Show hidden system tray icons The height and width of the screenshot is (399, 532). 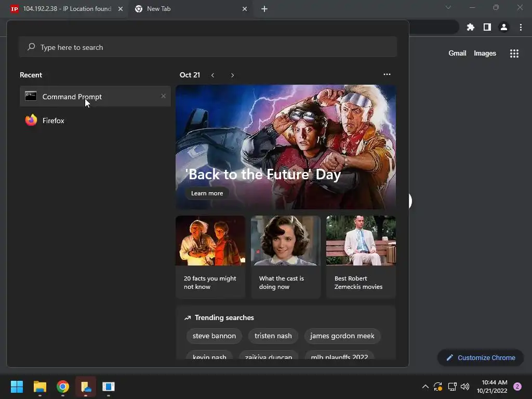coord(425,387)
